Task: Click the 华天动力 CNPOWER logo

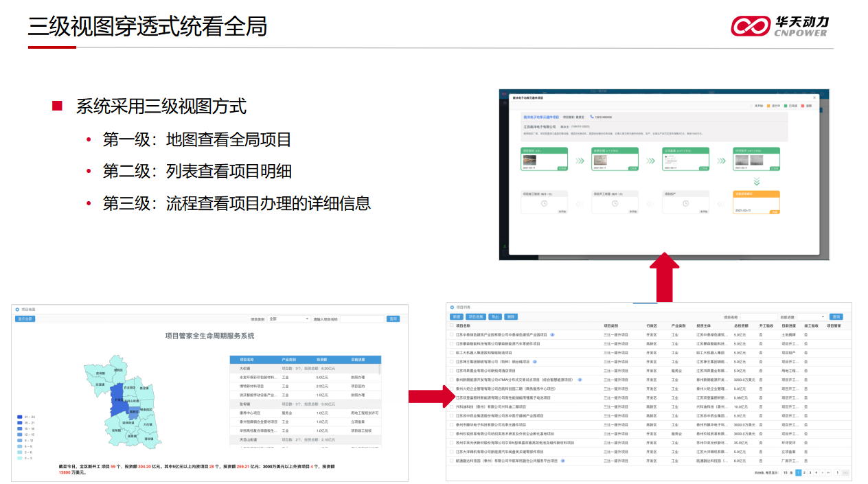Action: coord(779,26)
